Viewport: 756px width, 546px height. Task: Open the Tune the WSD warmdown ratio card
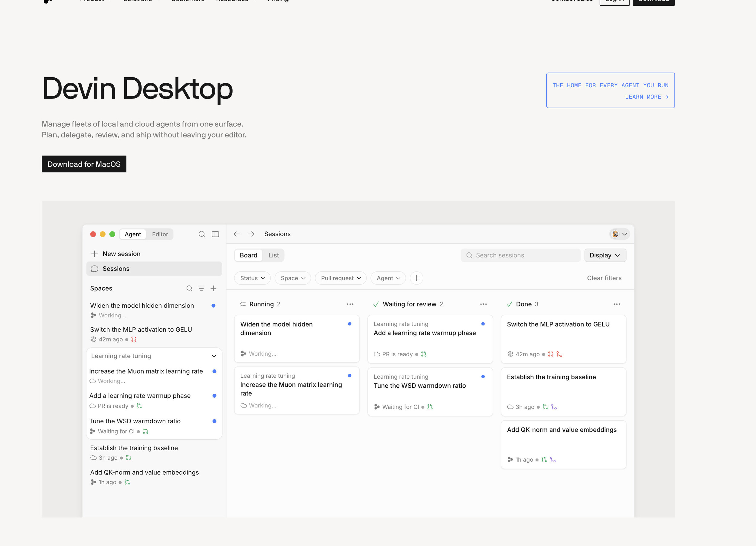click(430, 392)
